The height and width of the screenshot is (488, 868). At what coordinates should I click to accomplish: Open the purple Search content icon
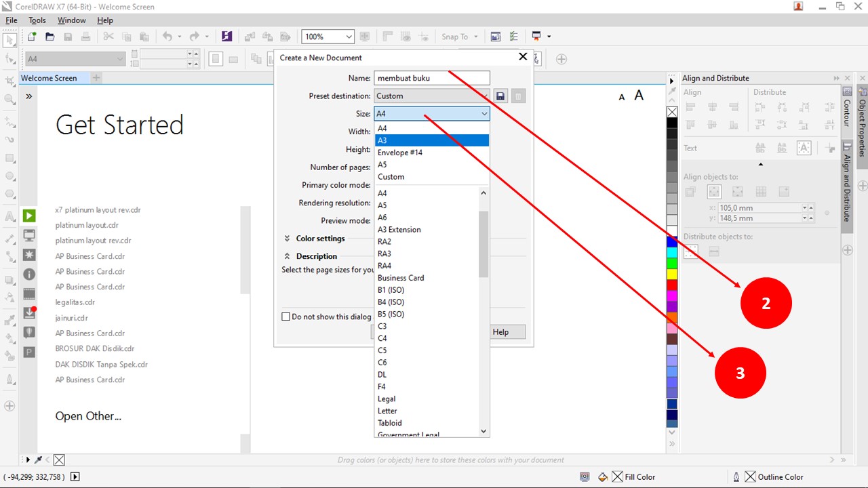[227, 37]
